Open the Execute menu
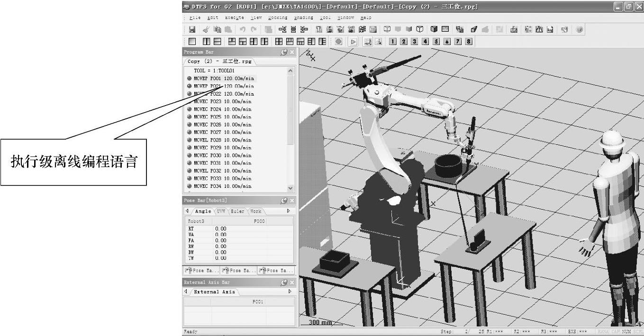The height and width of the screenshot is (336, 644). click(x=235, y=18)
